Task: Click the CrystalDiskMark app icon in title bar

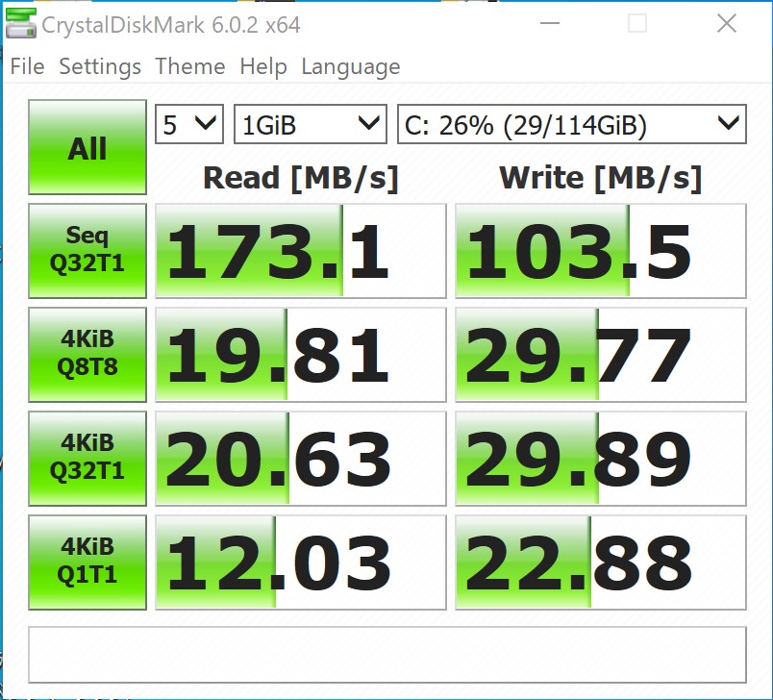Action: pyautogui.click(x=21, y=24)
